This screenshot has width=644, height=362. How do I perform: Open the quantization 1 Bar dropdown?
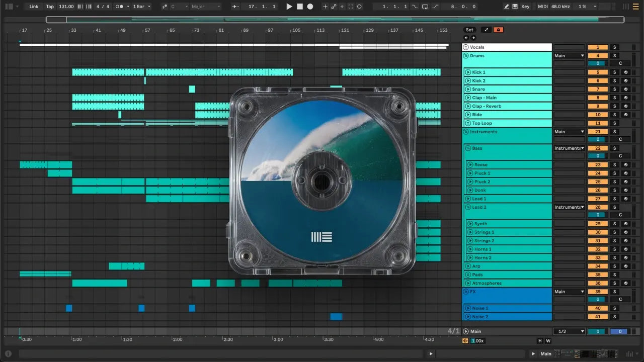142,7
